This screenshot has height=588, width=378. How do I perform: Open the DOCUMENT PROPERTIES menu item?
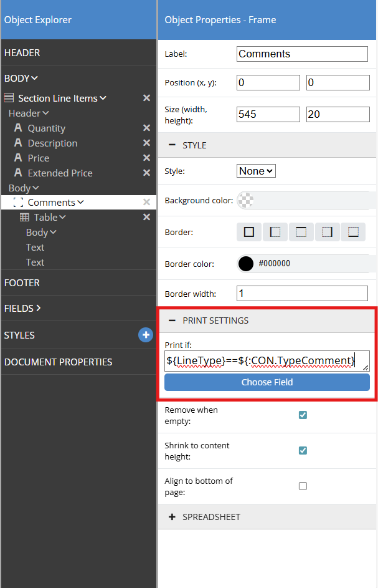coord(58,362)
